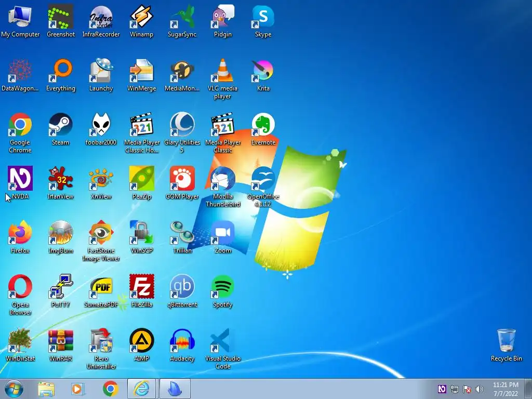Viewport: 532px width, 399px height.
Task: Select the Winamp shortcut icon
Action: pos(141,17)
